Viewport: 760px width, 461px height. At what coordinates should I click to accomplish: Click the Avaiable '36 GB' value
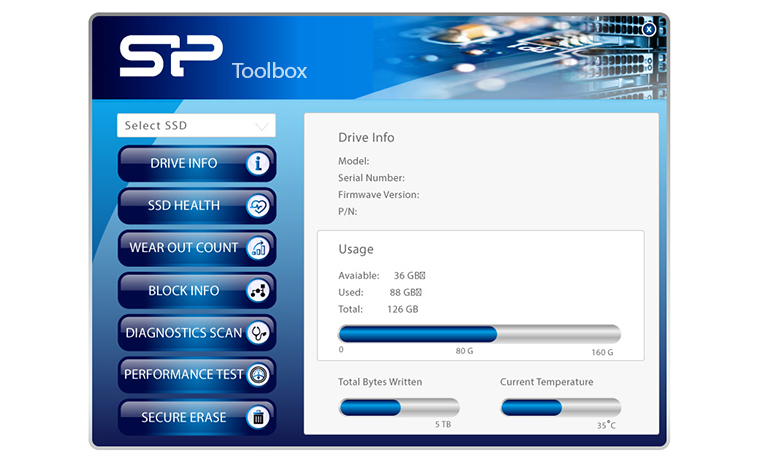[x=409, y=276]
